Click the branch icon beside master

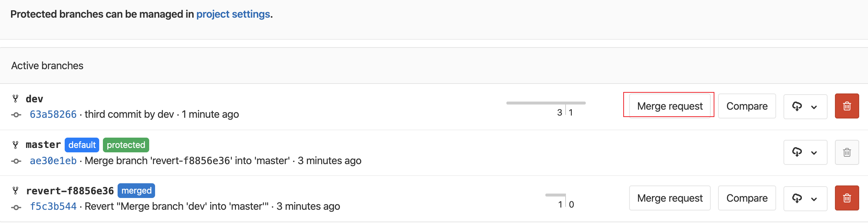click(x=15, y=145)
